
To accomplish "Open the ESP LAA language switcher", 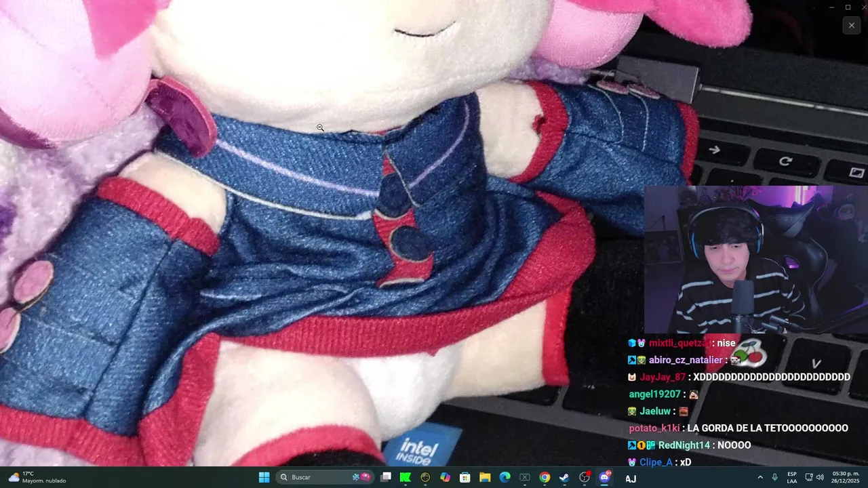I will tap(791, 477).
